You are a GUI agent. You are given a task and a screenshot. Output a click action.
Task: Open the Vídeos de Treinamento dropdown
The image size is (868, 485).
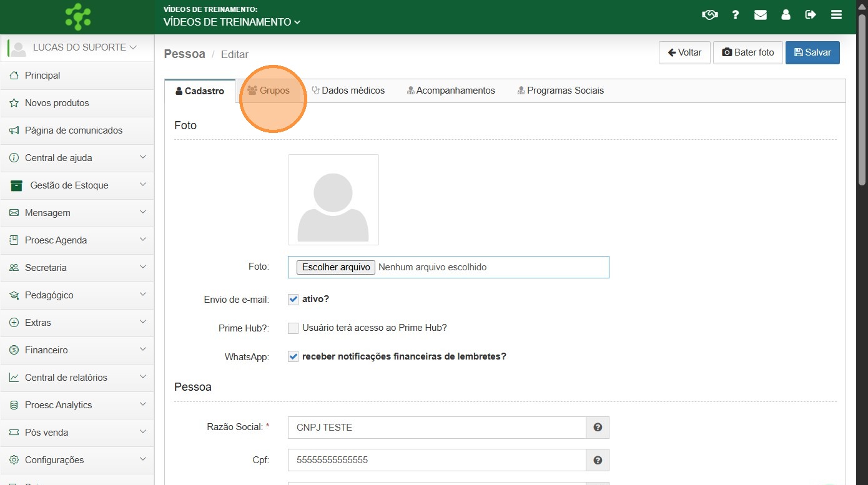[232, 22]
